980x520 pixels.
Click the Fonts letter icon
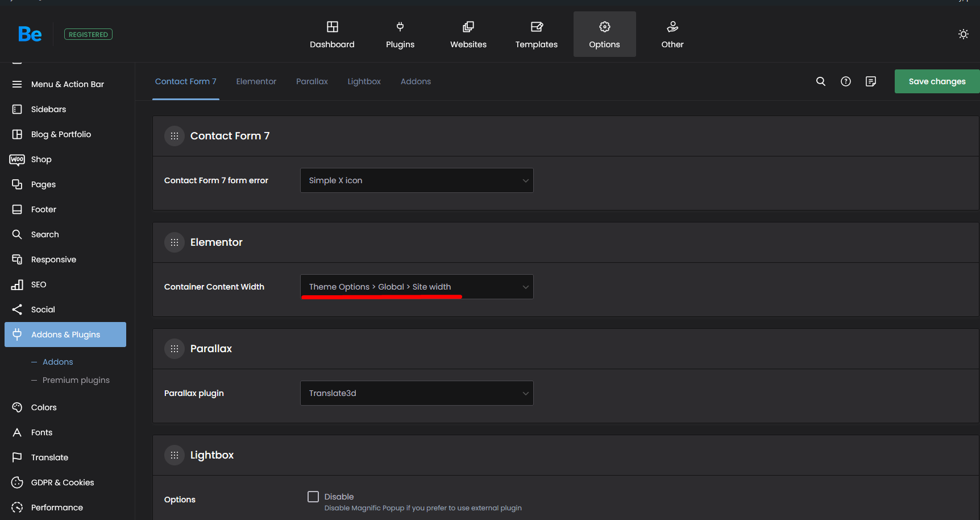pyautogui.click(x=17, y=432)
